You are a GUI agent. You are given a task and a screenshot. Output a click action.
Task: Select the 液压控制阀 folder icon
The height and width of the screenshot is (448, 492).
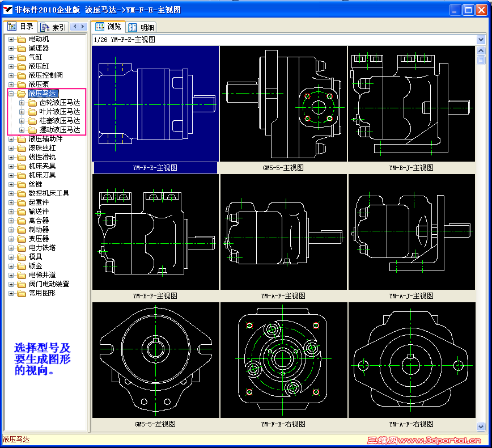point(22,75)
